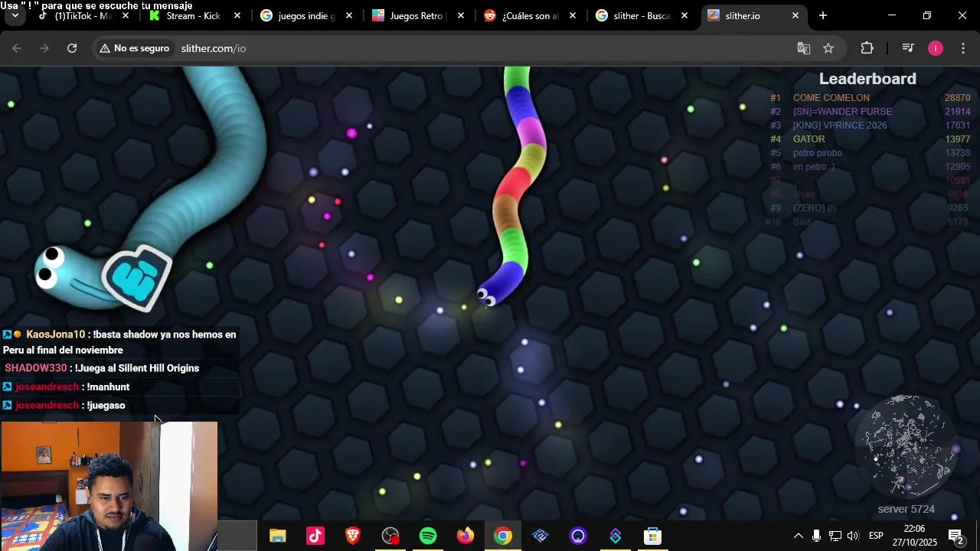Click the Chrome taskbar icon

(503, 536)
